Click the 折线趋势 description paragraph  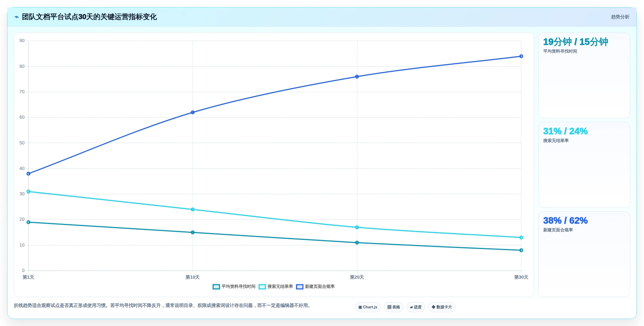163,306
